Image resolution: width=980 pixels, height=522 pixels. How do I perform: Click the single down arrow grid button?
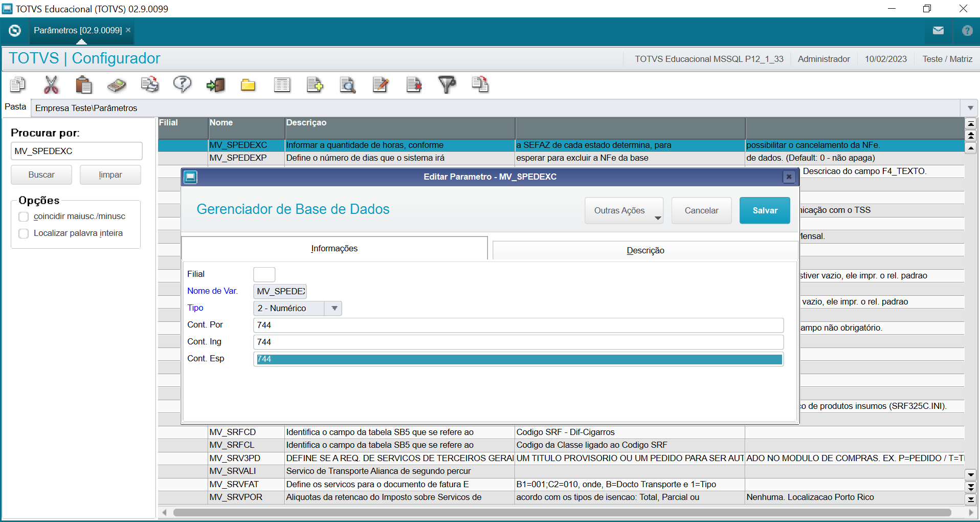pyautogui.click(x=971, y=475)
